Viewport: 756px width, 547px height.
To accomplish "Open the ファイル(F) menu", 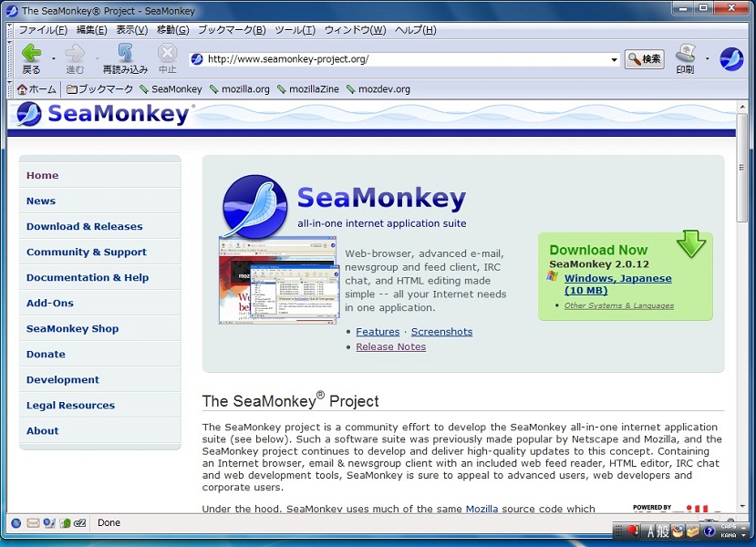I will pos(43,30).
